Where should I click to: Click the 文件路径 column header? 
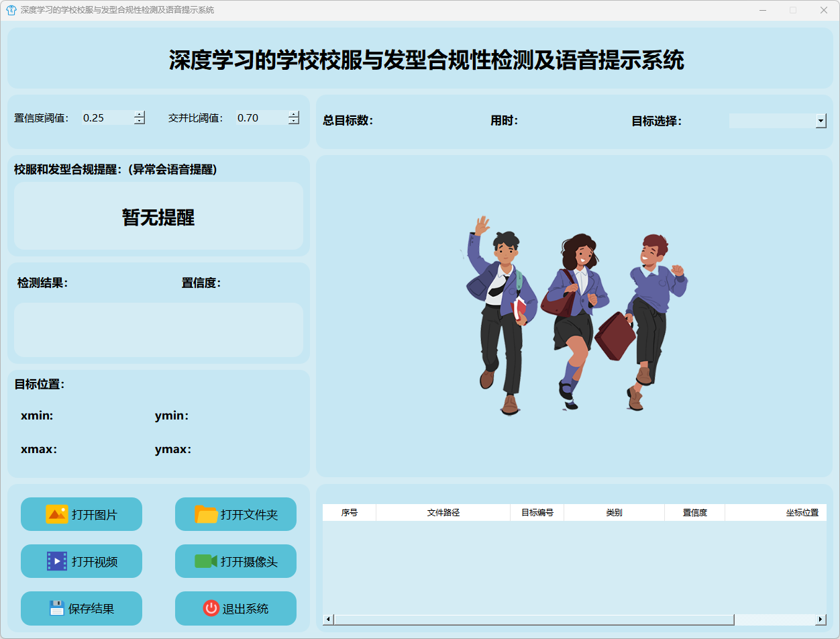click(443, 513)
